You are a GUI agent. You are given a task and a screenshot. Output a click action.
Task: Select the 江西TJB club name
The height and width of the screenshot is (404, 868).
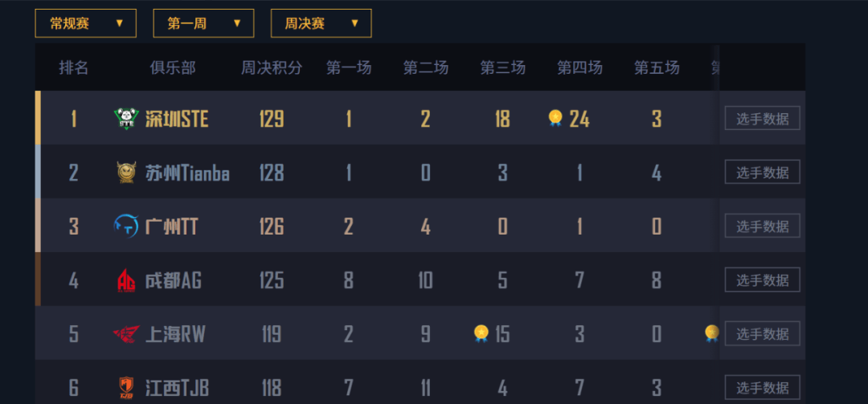(x=177, y=388)
